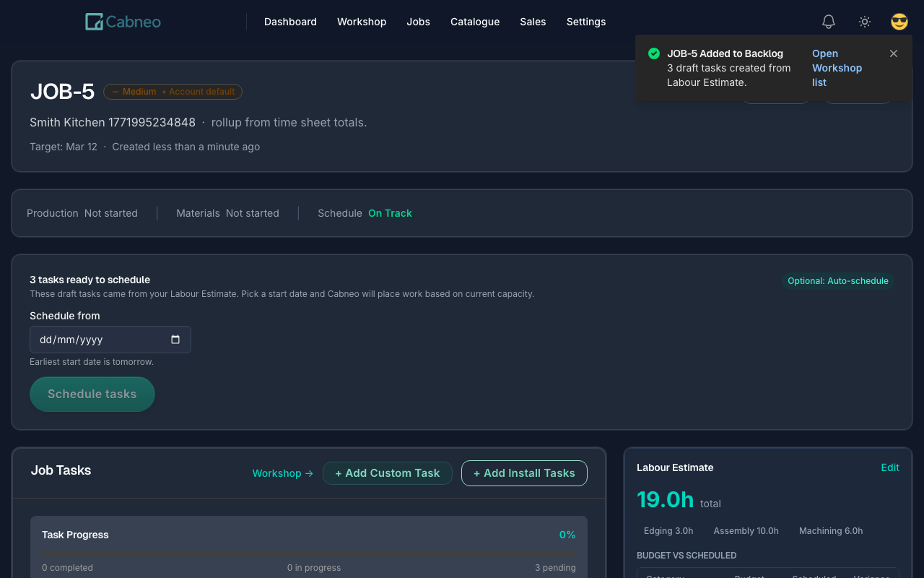Click Add Install Tasks
Viewport: 924px width, 578px height.
point(524,473)
